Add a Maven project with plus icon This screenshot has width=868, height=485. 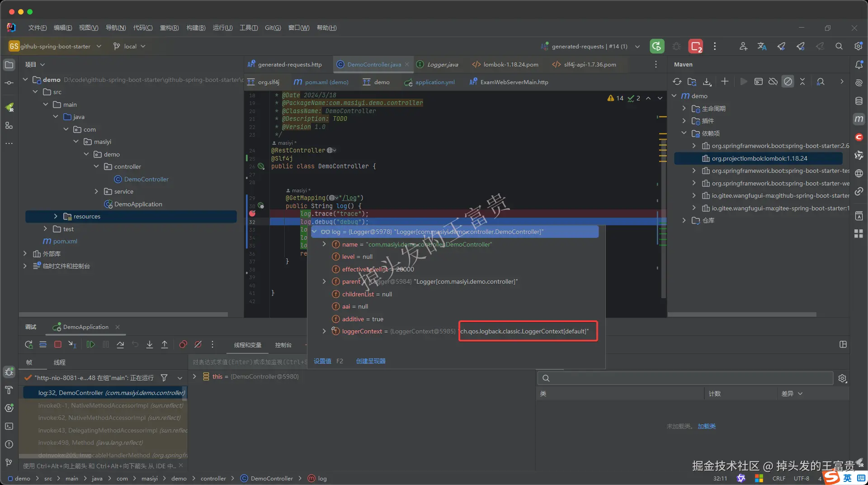click(x=725, y=81)
